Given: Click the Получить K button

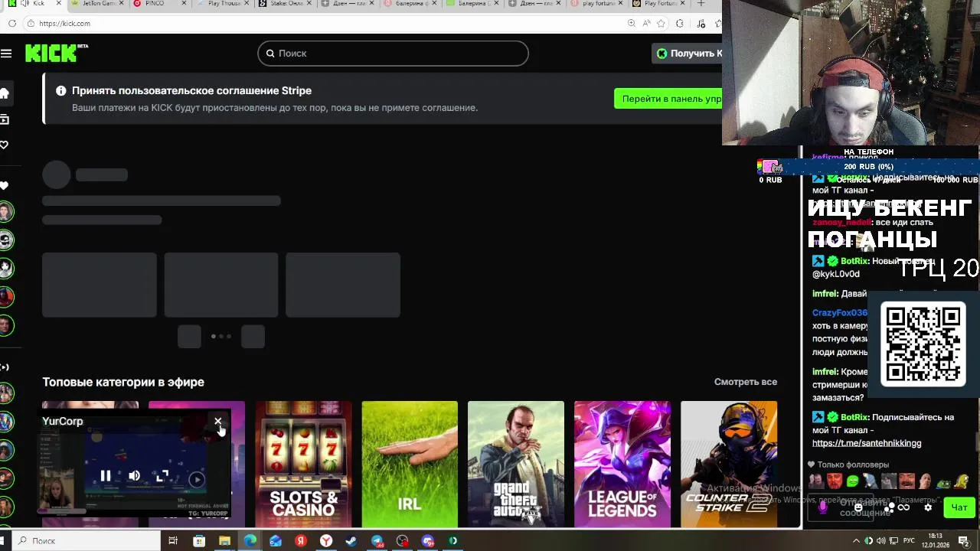Looking at the screenshot, I should [x=688, y=53].
